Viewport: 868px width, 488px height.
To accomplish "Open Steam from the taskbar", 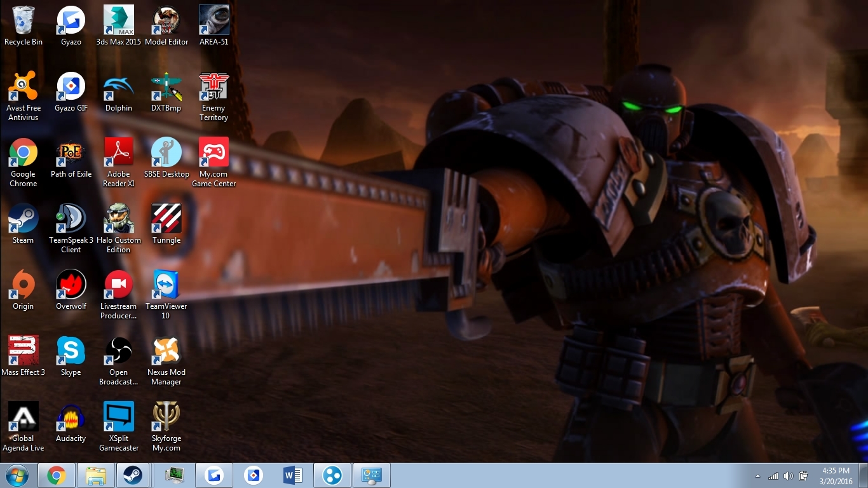I will [x=133, y=475].
